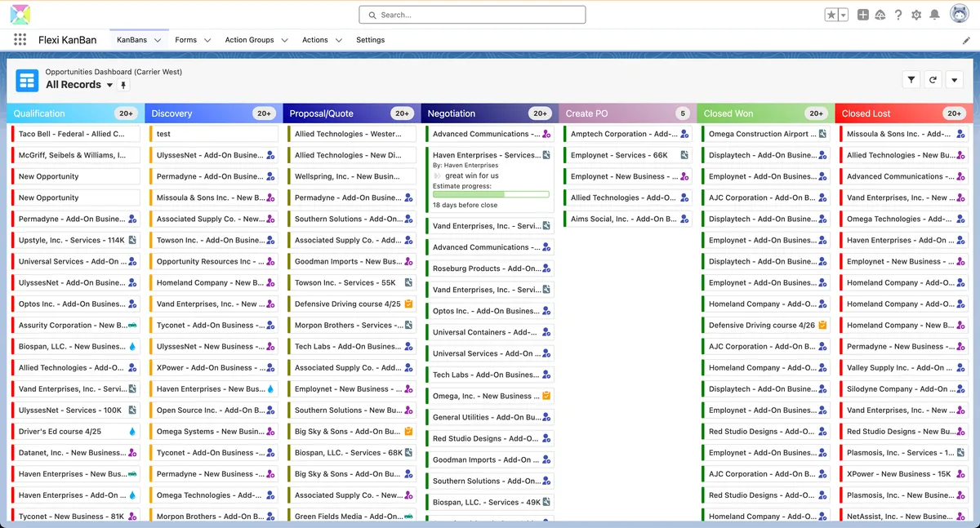Select the Universal Containers - Add-On card
Viewport: 980px width, 528px height.
(x=489, y=332)
